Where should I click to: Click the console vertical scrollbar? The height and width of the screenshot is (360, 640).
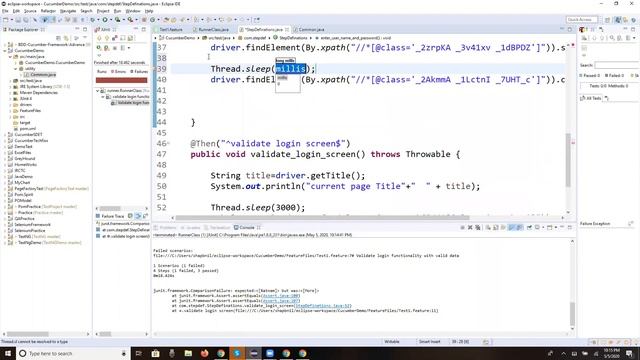572,314
